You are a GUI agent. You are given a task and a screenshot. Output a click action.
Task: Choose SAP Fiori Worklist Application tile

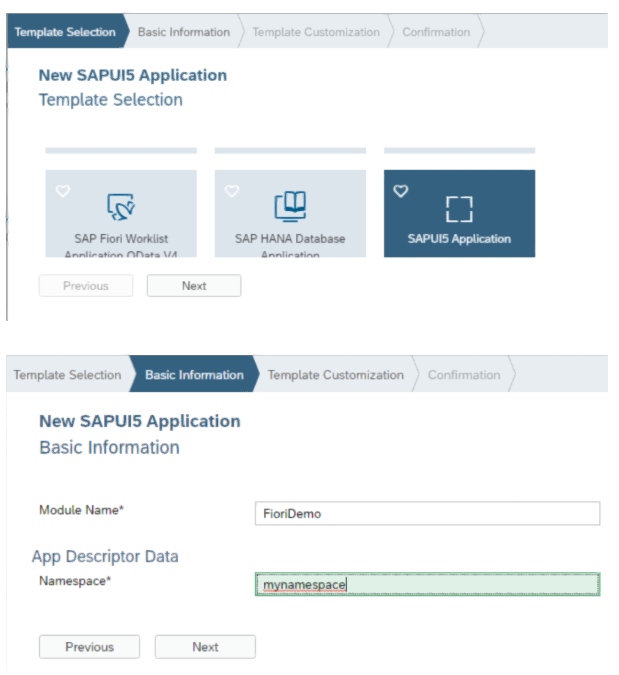[x=121, y=214]
